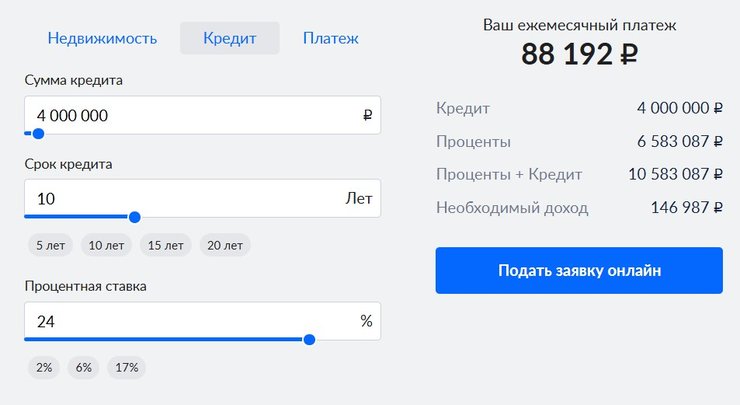Image resolution: width=740 pixels, height=405 pixels.
Task: Click the loan term slider handle
Action: pos(134,217)
